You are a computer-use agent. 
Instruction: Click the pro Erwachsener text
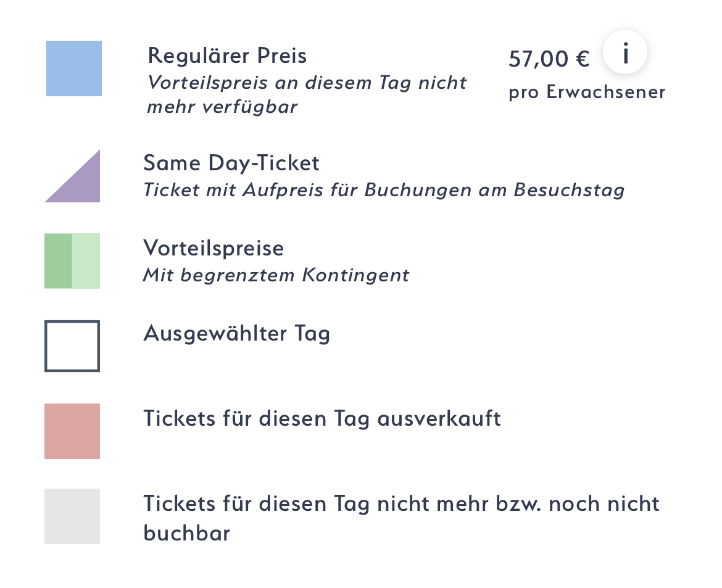click(587, 93)
